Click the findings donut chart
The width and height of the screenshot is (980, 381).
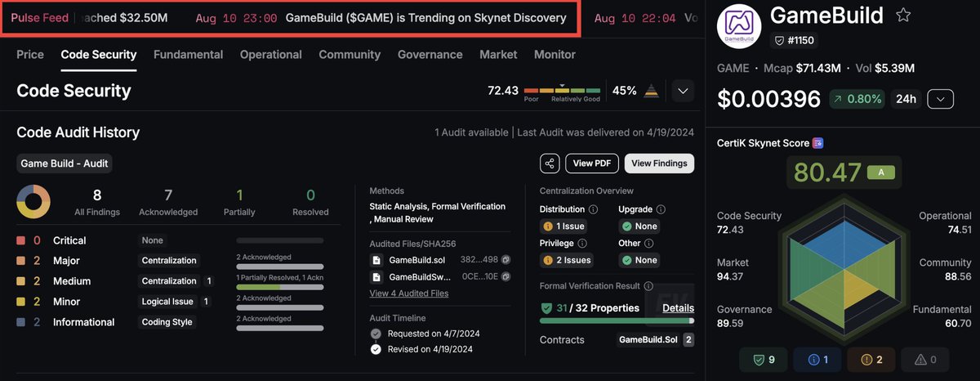pyautogui.click(x=33, y=201)
